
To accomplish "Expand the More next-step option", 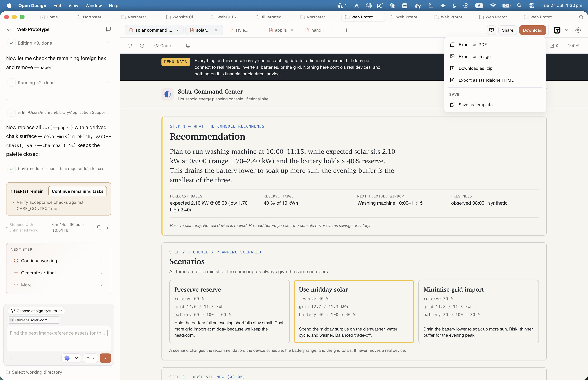I will coord(59,285).
